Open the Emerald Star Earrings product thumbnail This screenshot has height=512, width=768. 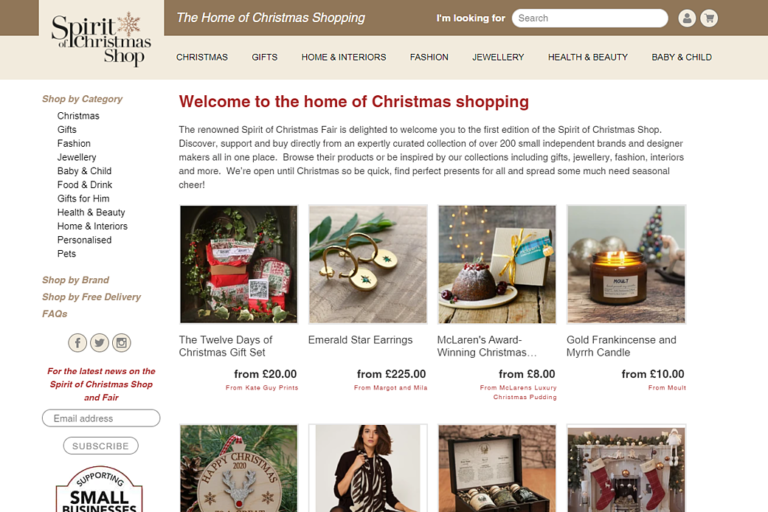pyautogui.click(x=368, y=264)
